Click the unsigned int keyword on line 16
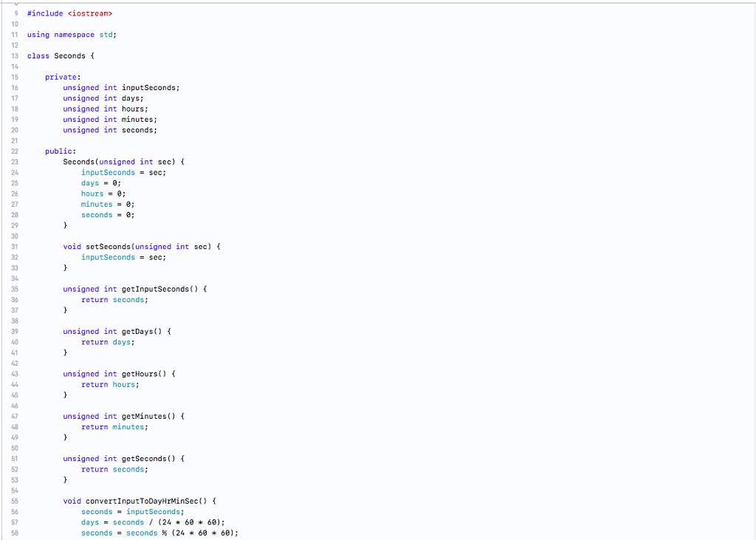This screenshot has height=540, width=756. coord(87,87)
